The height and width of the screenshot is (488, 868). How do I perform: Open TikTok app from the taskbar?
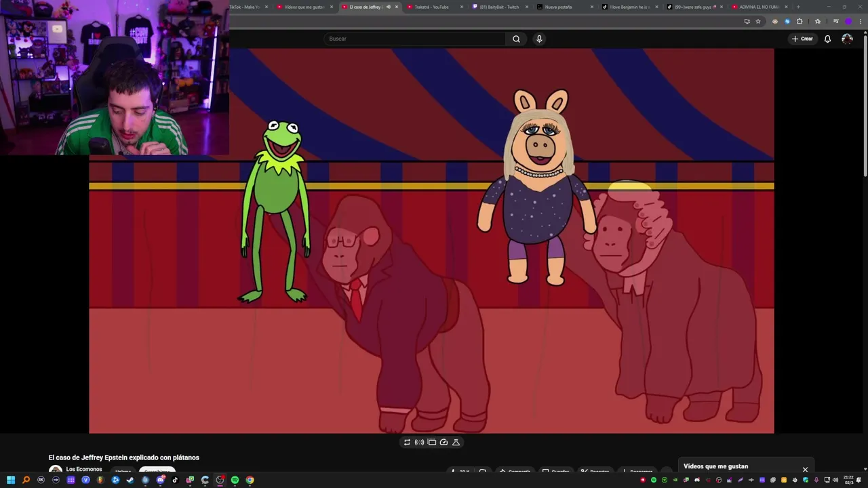coord(175,480)
